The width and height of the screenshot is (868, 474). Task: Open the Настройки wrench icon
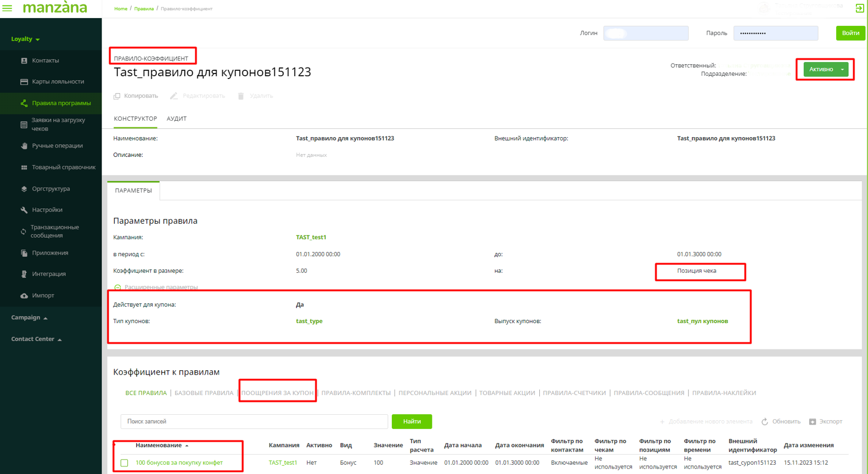[24, 210]
